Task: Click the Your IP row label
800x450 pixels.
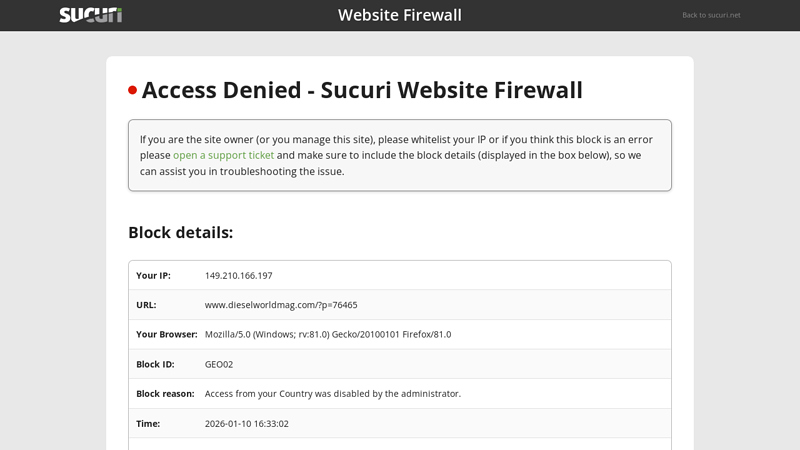Action: point(153,275)
